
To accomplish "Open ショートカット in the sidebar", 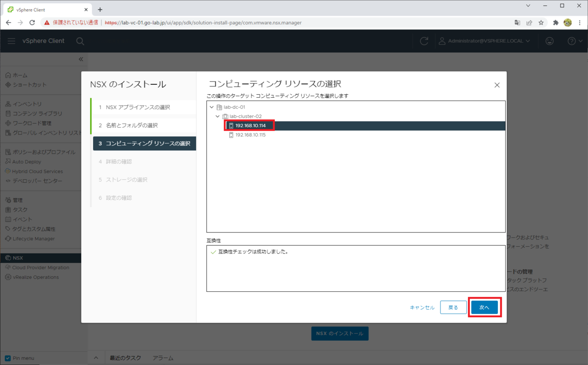I will [29, 84].
